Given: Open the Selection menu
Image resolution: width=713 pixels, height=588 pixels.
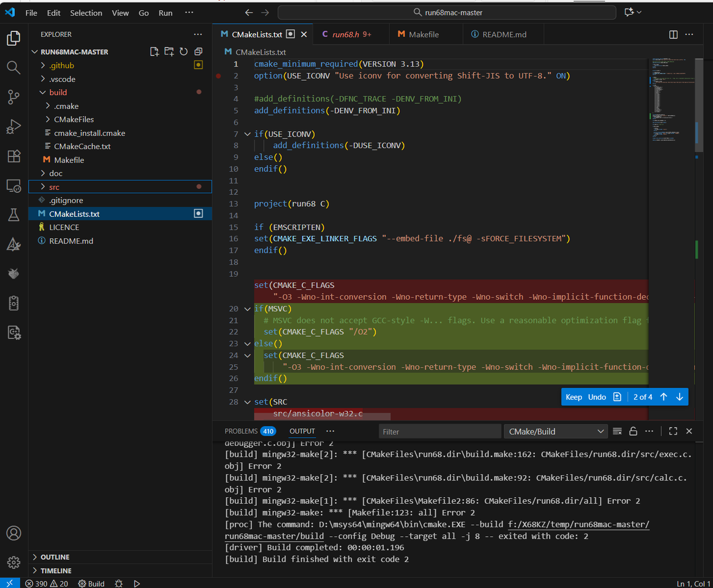Looking at the screenshot, I should click(x=86, y=12).
